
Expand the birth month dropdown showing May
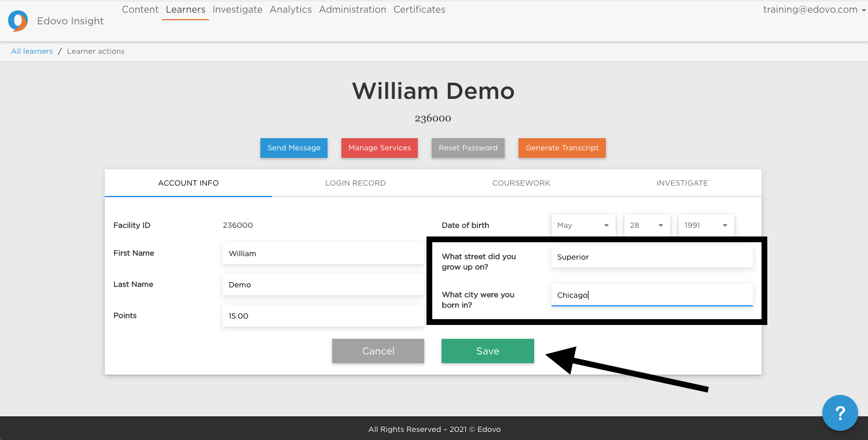583,225
